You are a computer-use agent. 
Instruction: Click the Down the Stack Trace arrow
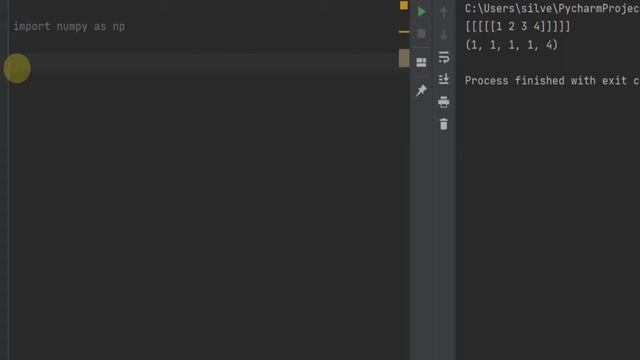444,34
